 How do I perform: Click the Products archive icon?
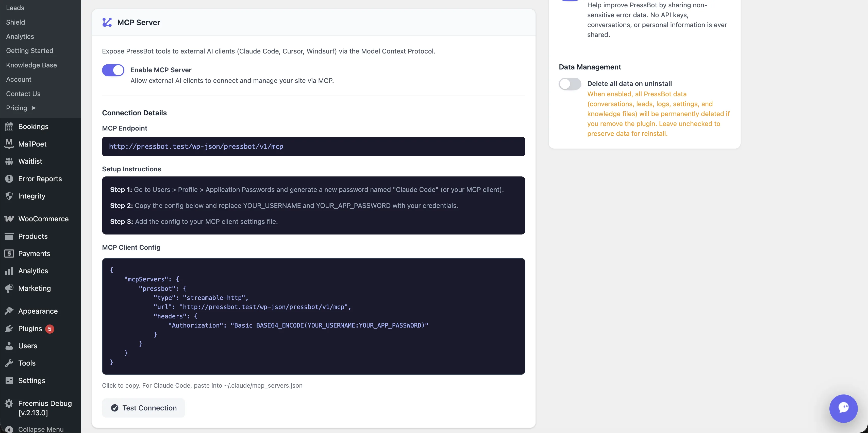[9, 236]
